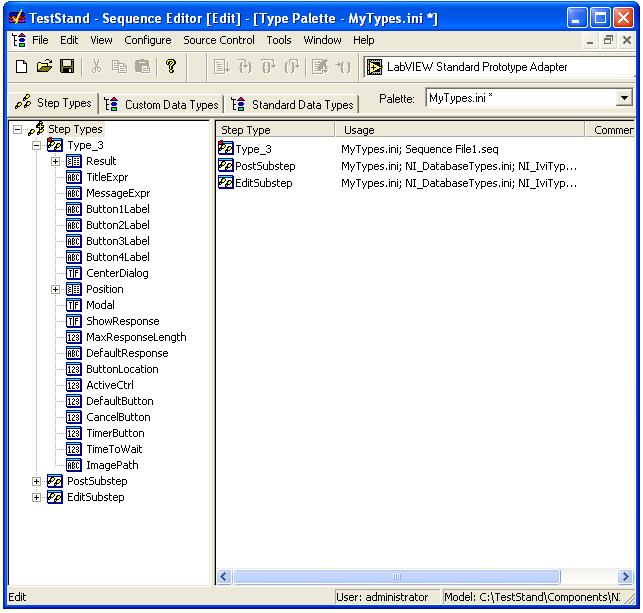Switch to the Standard Data Types tab

tap(292, 105)
